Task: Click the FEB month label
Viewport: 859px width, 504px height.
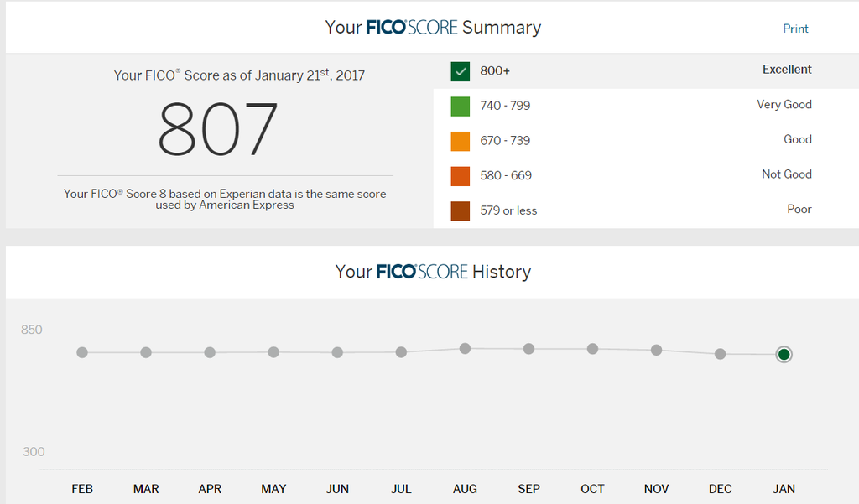Action: tap(82, 489)
